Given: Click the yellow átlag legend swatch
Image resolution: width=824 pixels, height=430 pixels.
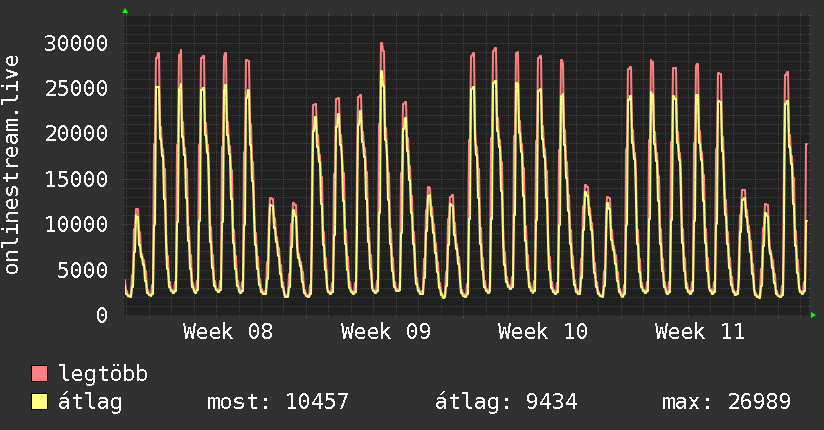Looking at the screenshot, I should (x=39, y=401).
